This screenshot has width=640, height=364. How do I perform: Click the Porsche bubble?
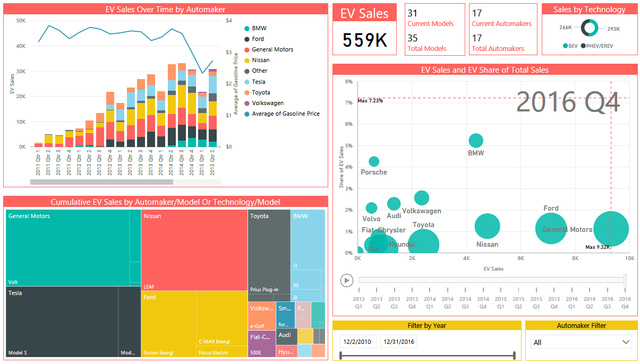tap(374, 161)
